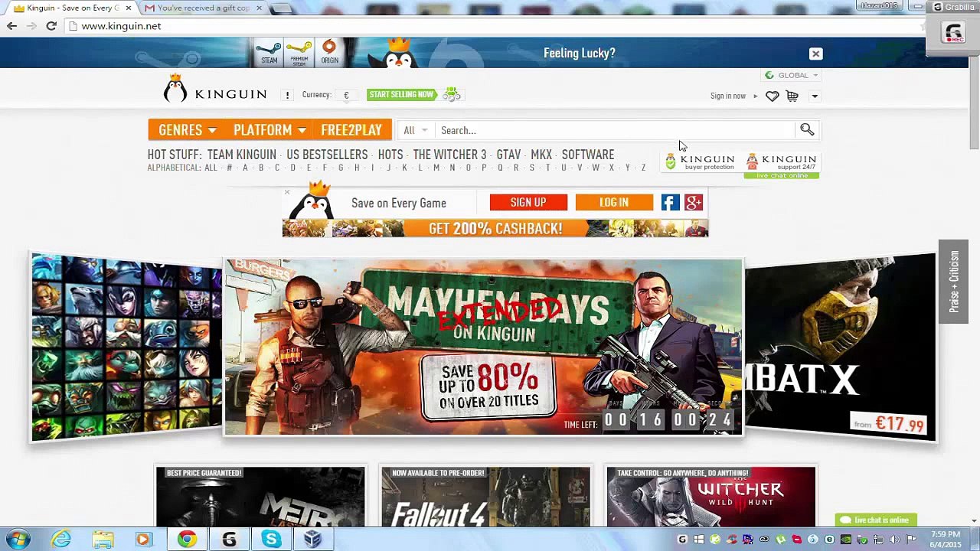Log in with the Google Plus icon
This screenshot has width=980, height=551.
coord(694,202)
